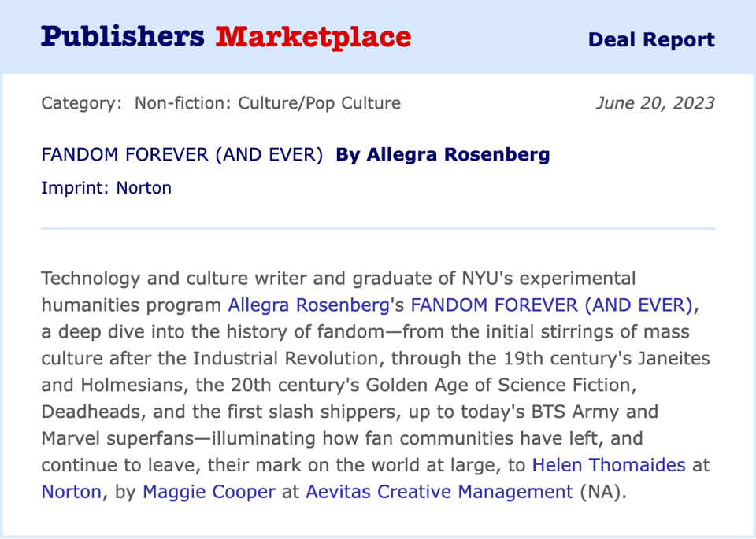
Task: Open Allegra Rosenberg link in the description
Action: (309, 305)
